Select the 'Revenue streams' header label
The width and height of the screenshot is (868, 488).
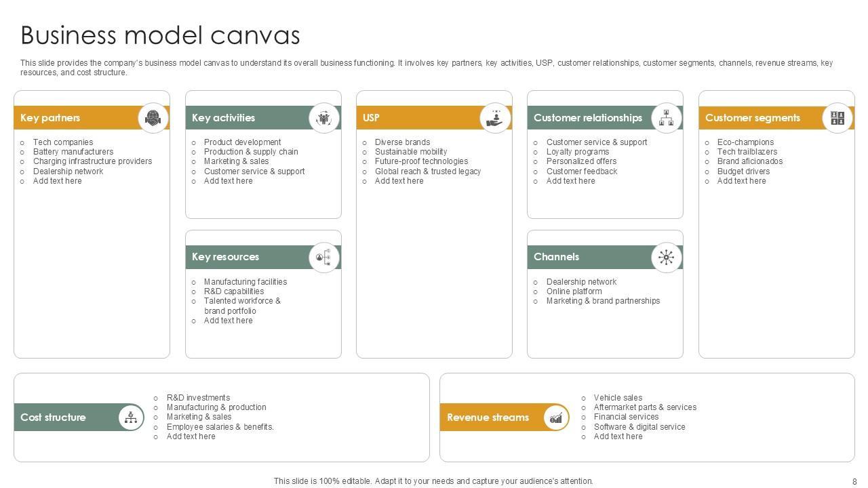pos(488,418)
